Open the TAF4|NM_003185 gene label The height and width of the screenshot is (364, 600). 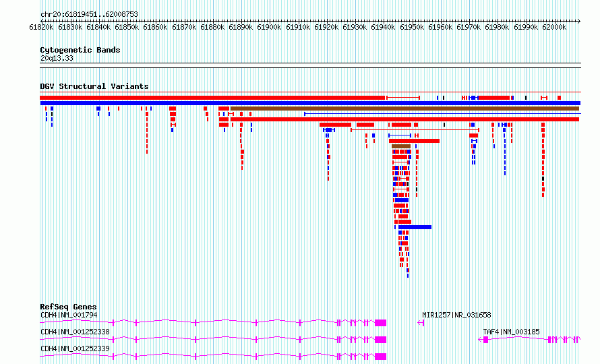tap(511, 332)
